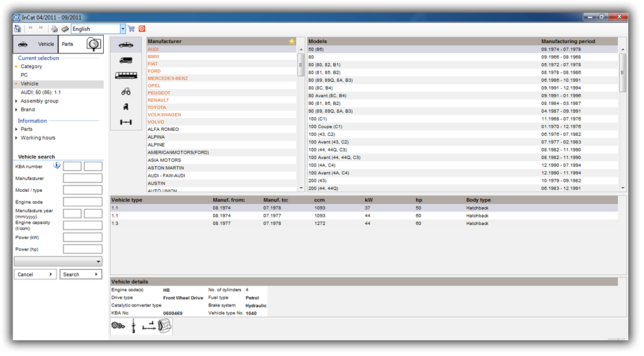Open the English language dropdown
The image size is (644, 356).
(123, 29)
